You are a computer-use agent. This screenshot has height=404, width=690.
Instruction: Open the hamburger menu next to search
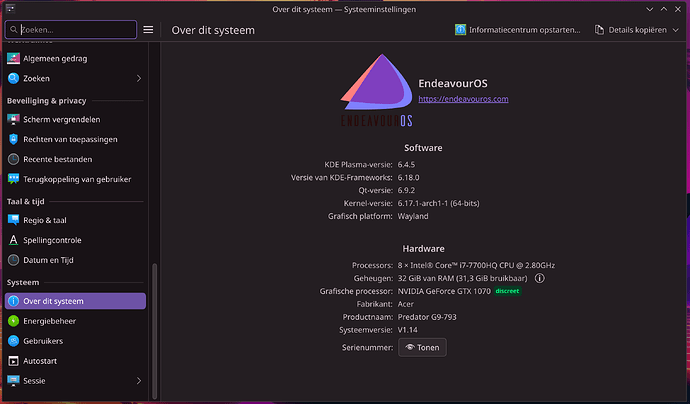(148, 30)
